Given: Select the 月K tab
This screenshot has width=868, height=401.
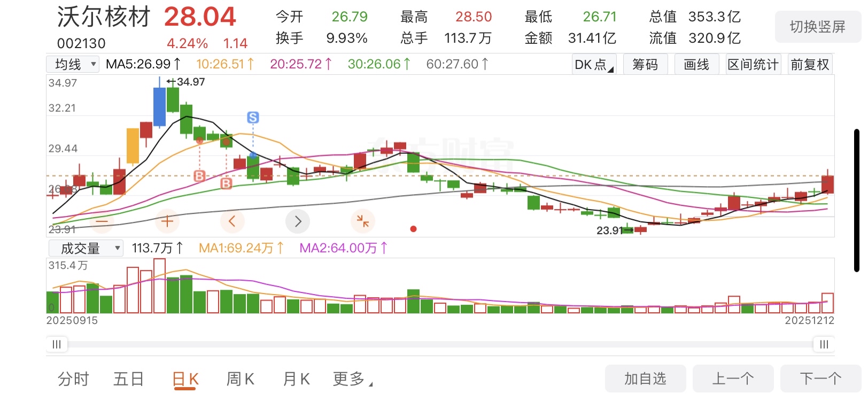Looking at the screenshot, I should point(296,379).
